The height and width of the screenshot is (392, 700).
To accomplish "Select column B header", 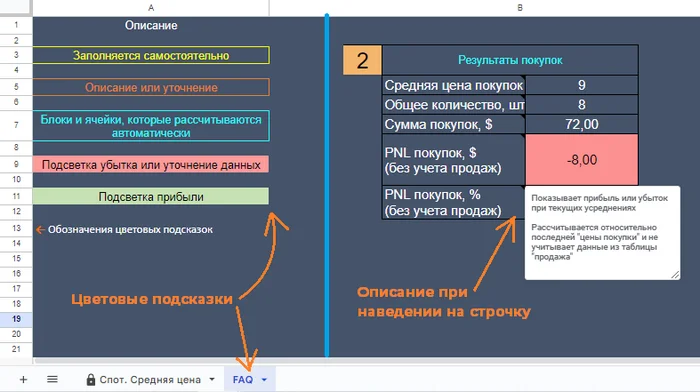I will pos(520,8).
